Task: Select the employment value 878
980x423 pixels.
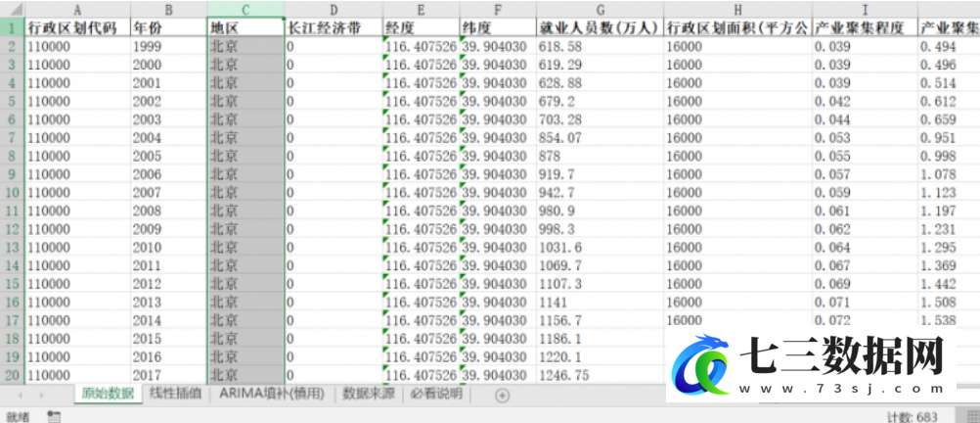Action: [600, 156]
